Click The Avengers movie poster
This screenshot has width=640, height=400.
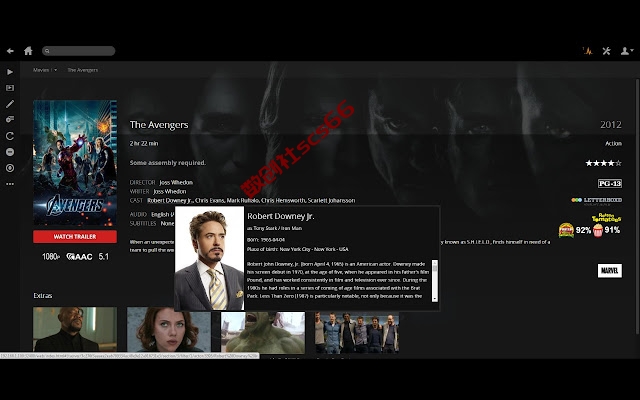75,163
